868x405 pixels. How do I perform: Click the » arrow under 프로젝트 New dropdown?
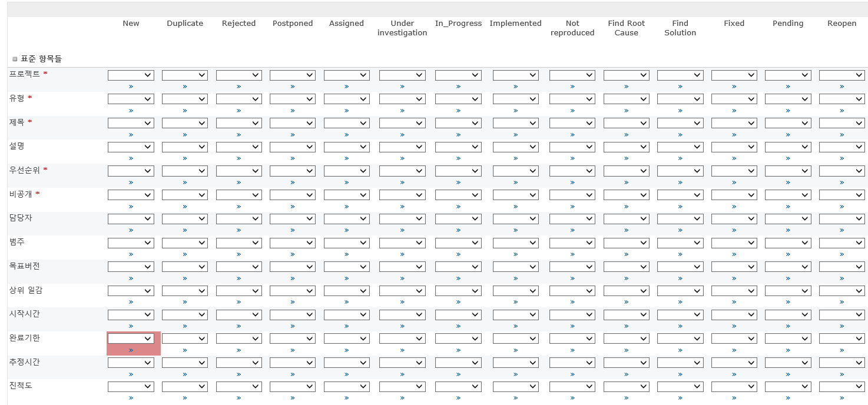pos(131,87)
